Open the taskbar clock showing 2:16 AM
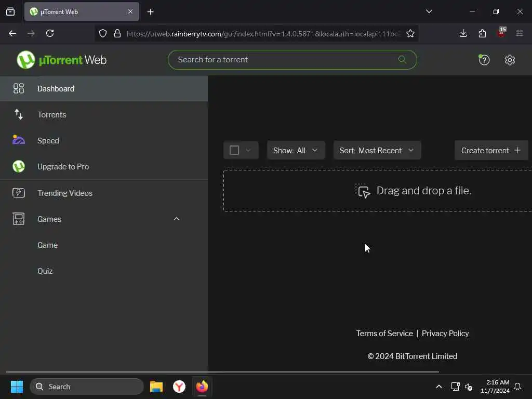This screenshot has width=532, height=399. [495, 387]
